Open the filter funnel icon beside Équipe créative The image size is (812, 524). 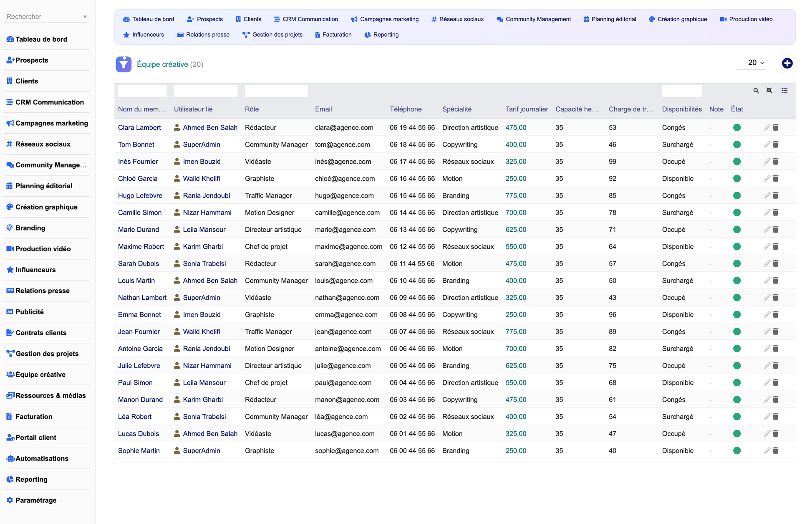[x=124, y=64]
